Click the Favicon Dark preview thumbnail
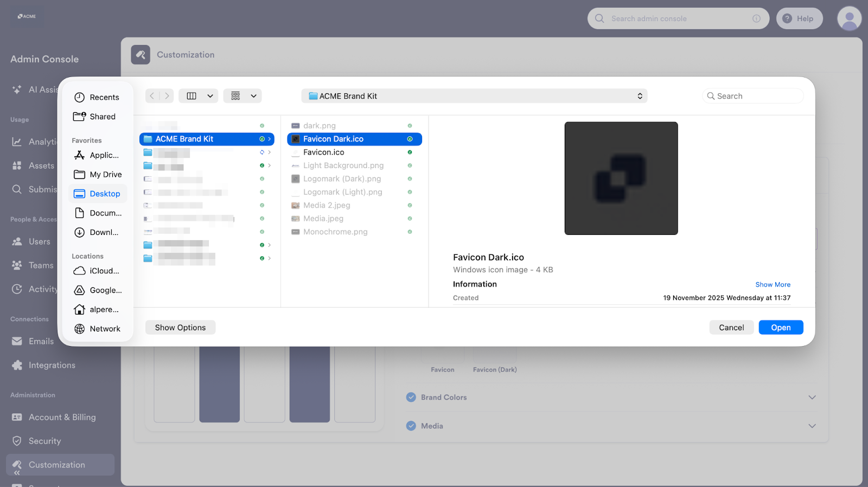868x487 pixels. (x=621, y=178)
